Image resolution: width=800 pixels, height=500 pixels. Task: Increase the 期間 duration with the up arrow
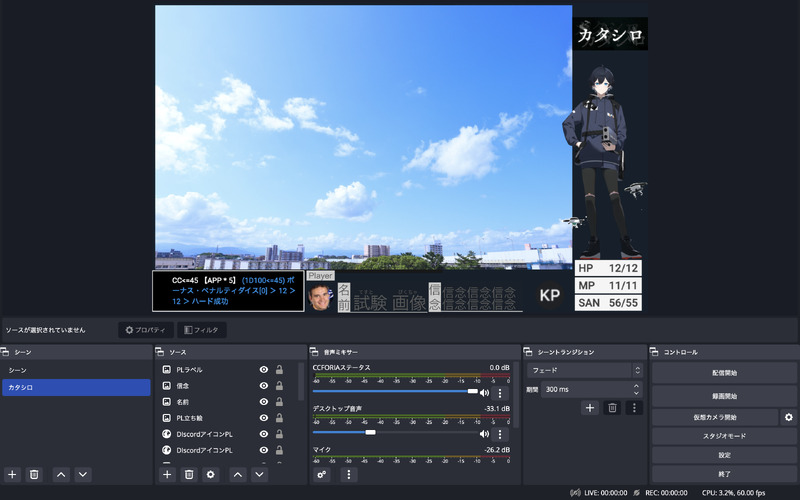(636, 386)
